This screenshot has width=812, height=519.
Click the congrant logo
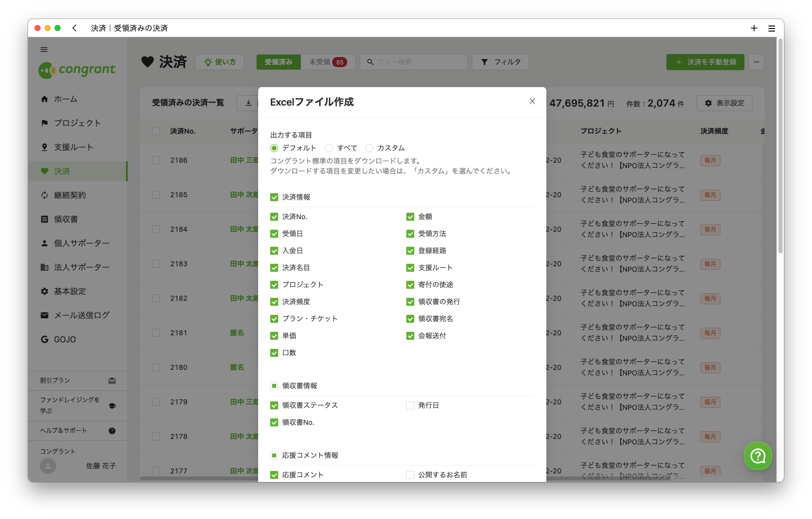click(78, 70)
